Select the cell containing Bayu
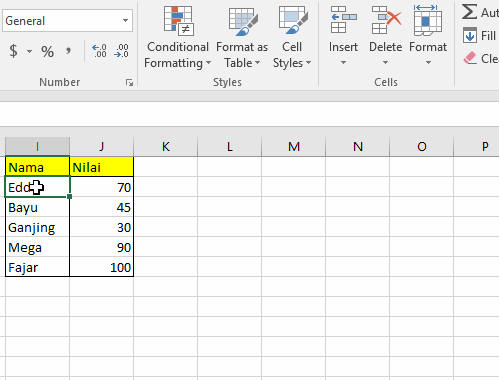 point(37,207)
